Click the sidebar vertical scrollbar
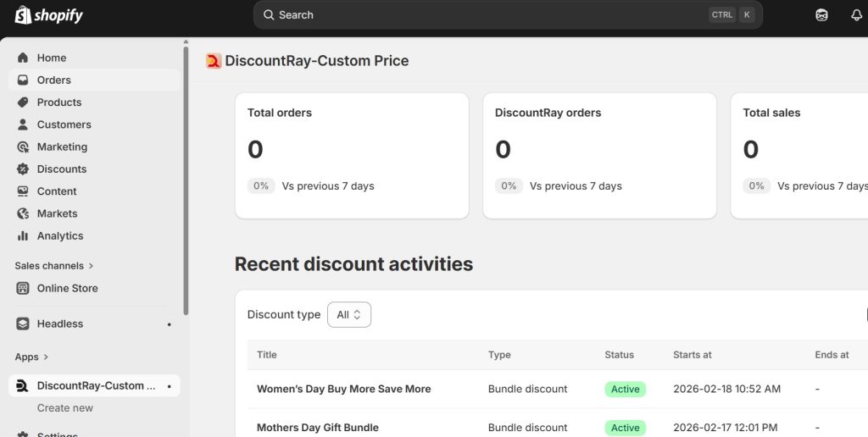This screenshot has width=868, height=437. point(186,180)
